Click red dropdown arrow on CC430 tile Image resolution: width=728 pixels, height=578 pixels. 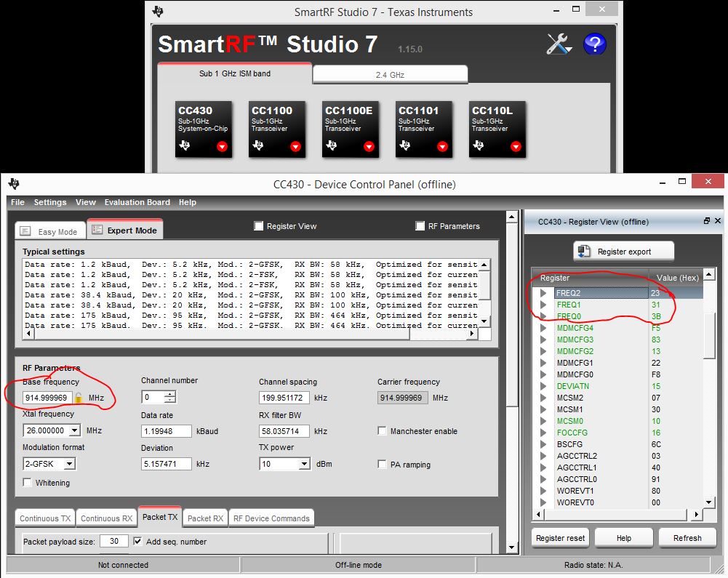pyautogui.click(x=222, y=147)
